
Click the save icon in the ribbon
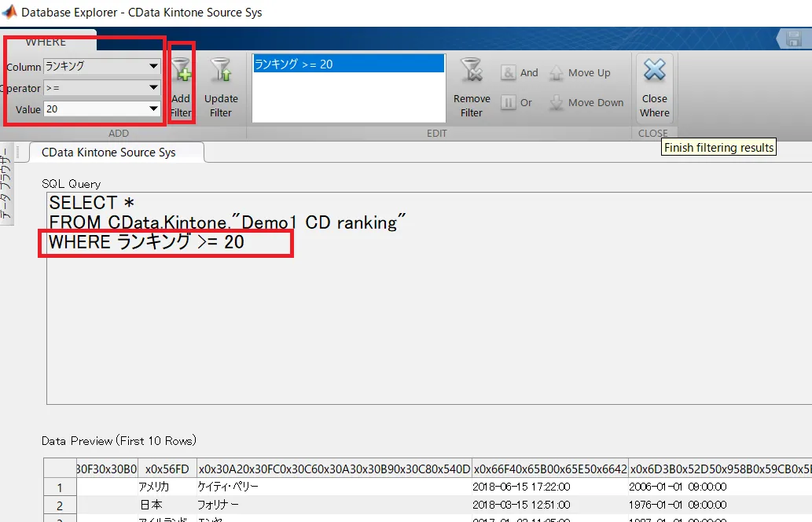coord(792,38)
